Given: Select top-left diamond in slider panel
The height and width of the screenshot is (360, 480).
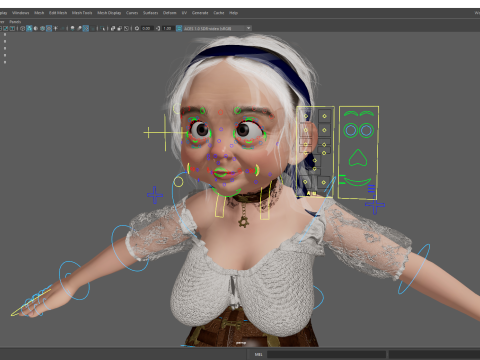Looking at the screenshot, I should (306, 116).
